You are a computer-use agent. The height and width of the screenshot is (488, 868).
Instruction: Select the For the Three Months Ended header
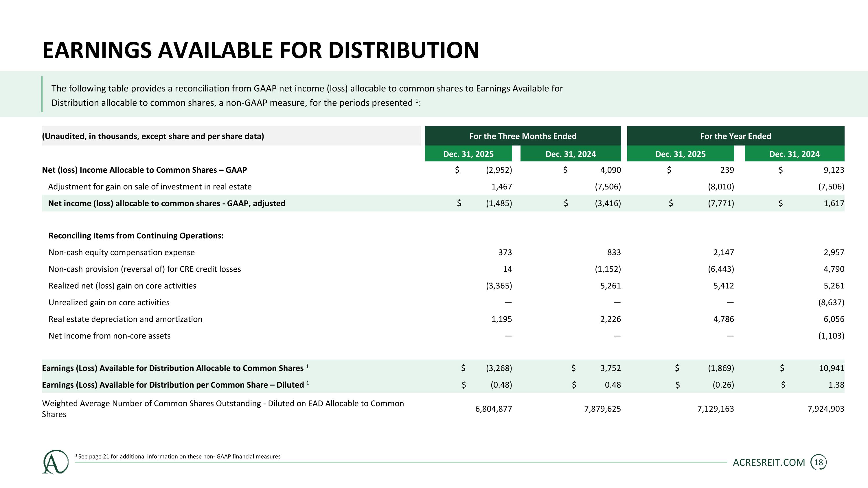(x=523, y=136)
